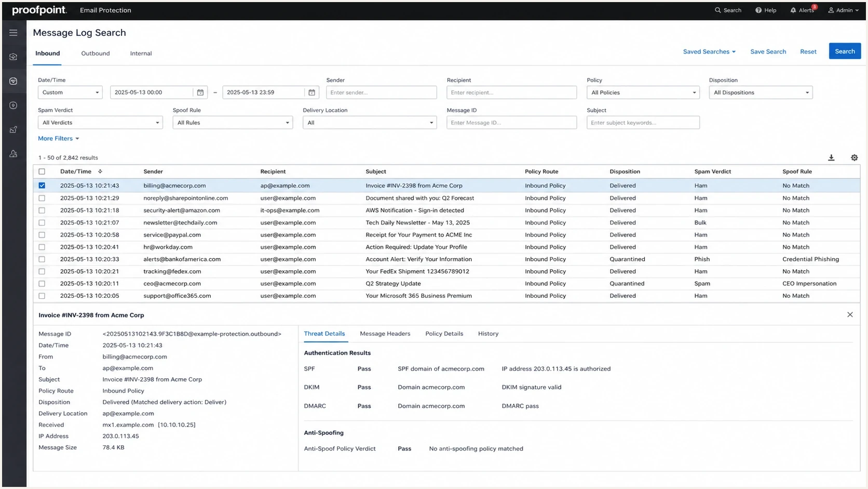This screenshot has width=868, height=489.
Task: Open the Spam Verdict All Verdicts dropdown
Action: coord(100,123)
